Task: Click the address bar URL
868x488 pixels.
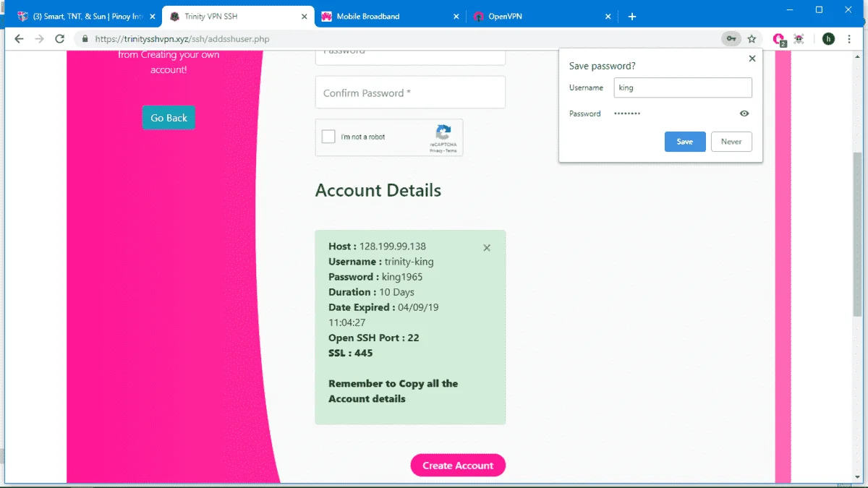Action: click(x=182, y=39)
